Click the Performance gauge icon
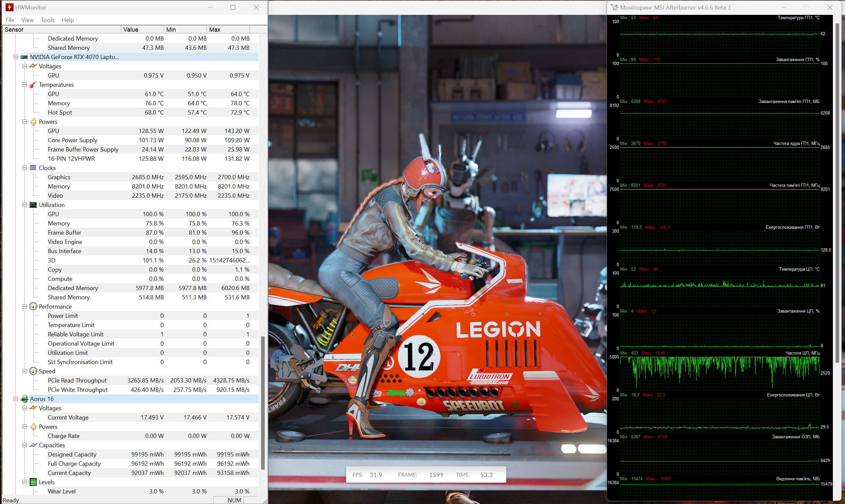 33,307
